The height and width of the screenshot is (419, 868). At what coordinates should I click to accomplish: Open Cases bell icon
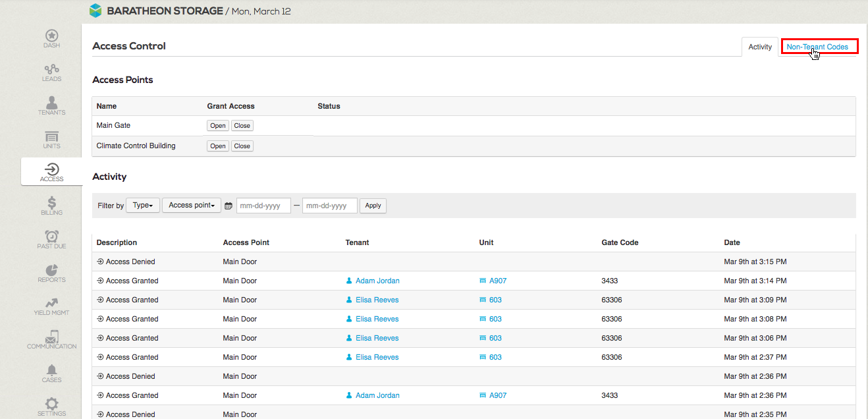tap(51, 371)
